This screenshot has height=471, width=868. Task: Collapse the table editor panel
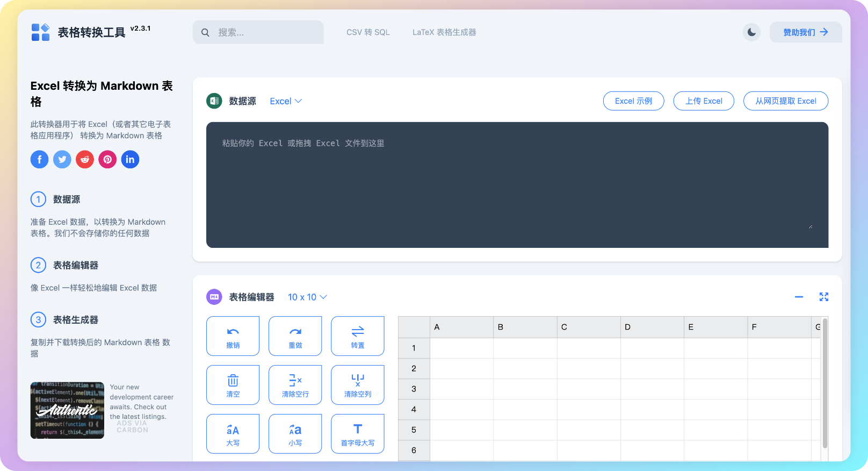click(799, 297)
